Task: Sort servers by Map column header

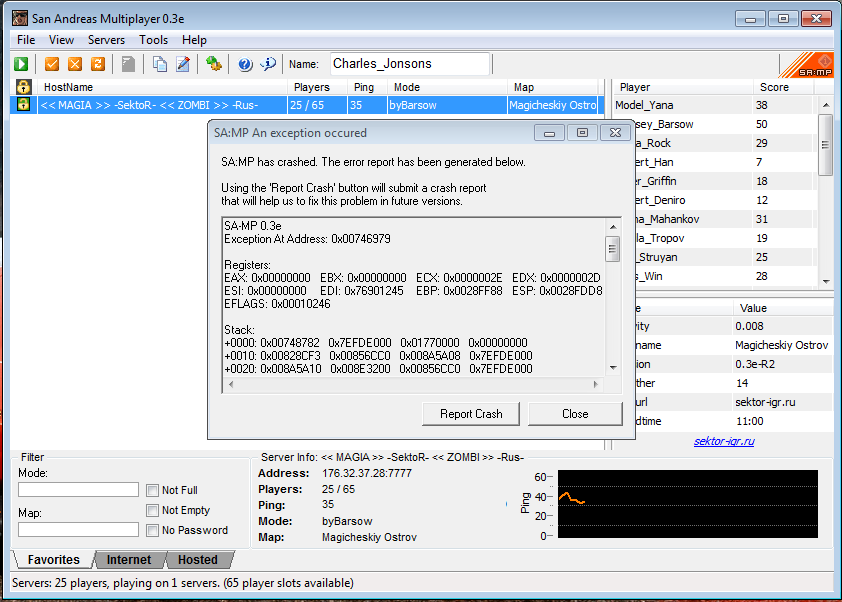Action: pos(553,87)
